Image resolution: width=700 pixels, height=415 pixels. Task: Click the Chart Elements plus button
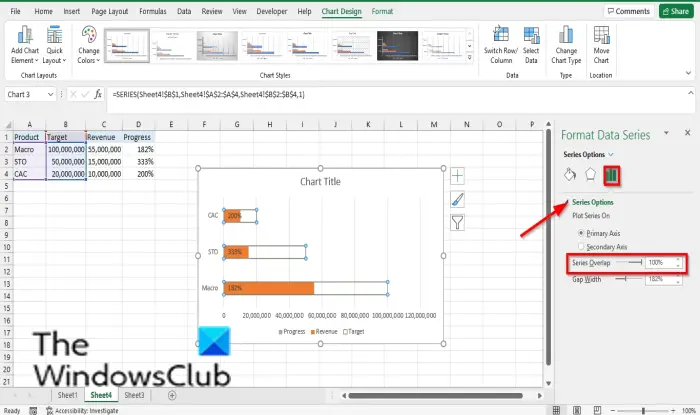[457, 176]
